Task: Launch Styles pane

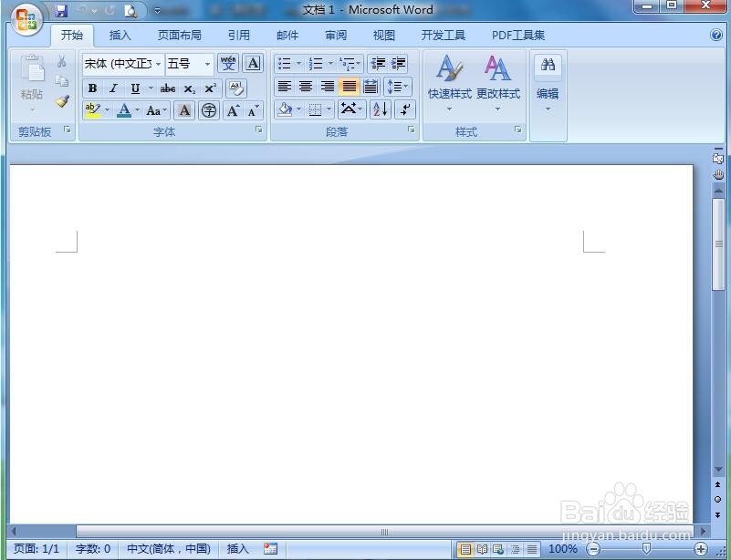Action: point(518,130)
